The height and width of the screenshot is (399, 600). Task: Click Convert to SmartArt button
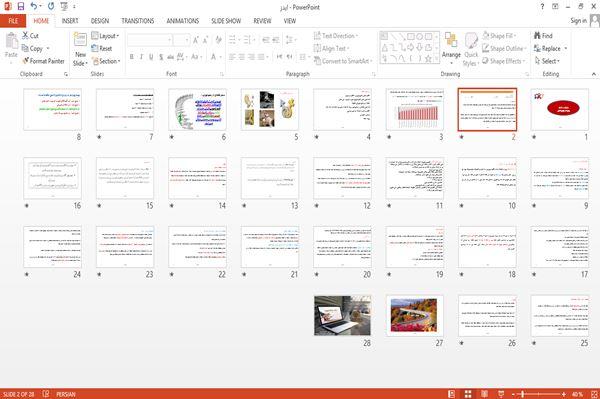pyautogui.click(x=342, y=61)
